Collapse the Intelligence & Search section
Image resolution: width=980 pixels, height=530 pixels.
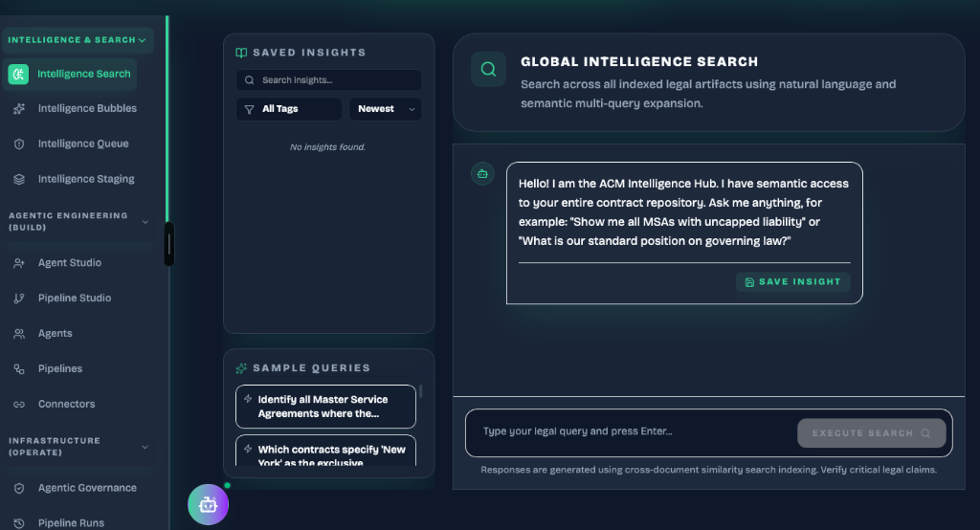(x=78, y=40)
